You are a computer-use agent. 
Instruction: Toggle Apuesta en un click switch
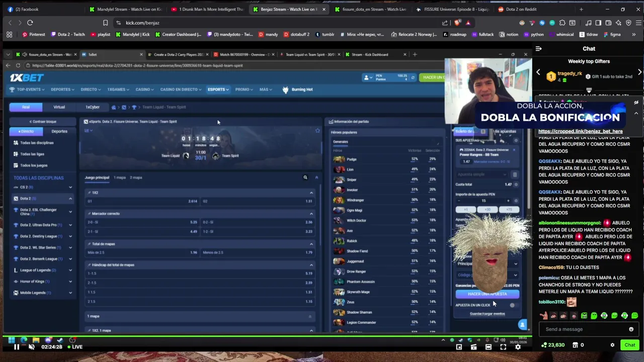512,305
